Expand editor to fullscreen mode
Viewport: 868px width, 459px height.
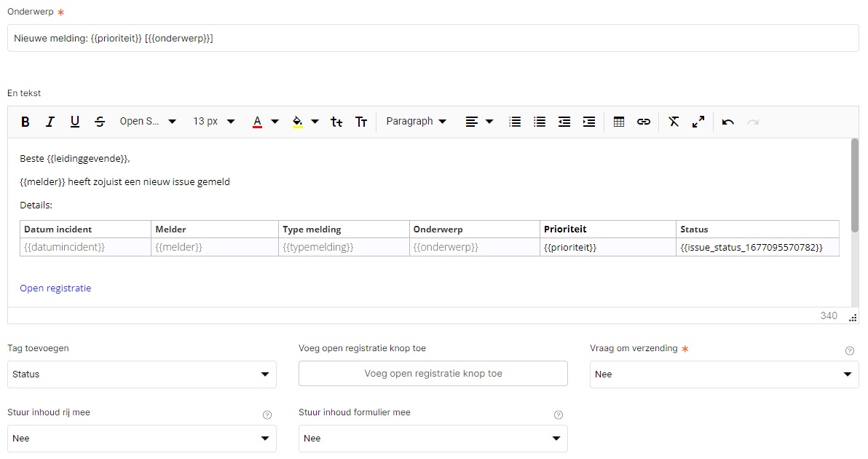point(698,122)
